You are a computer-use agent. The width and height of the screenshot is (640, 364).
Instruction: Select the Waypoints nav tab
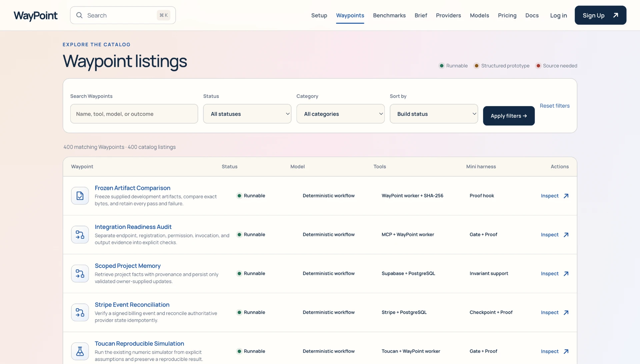click(350, 15)
